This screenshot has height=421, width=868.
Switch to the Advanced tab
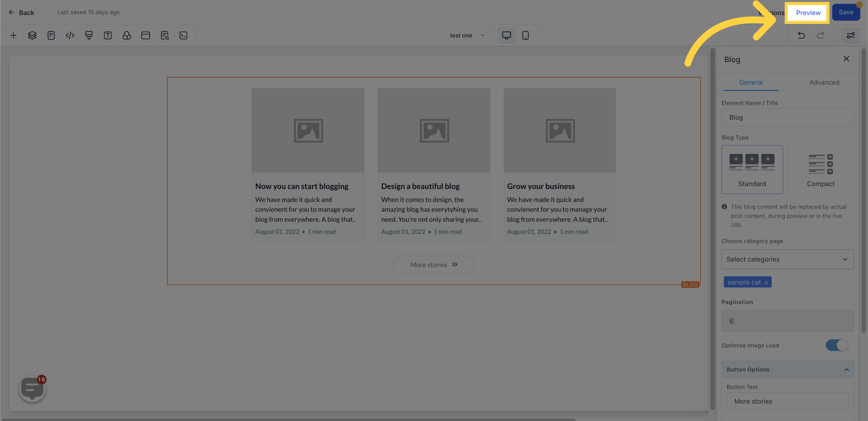[x=824, y=82]
